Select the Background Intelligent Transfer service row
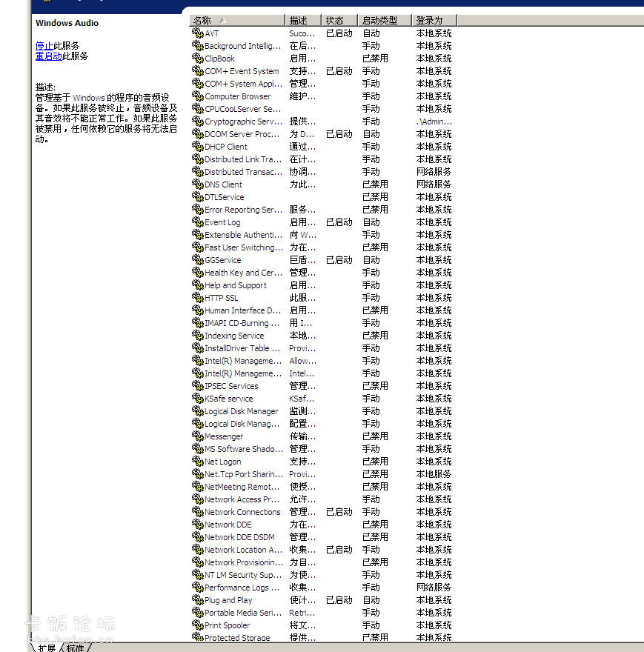 point(322,46)
